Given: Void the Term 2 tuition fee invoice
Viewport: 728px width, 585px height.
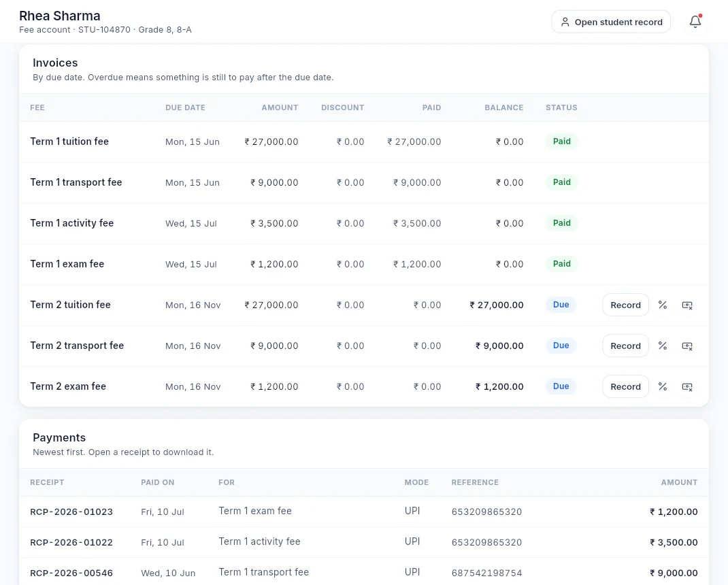Looking at the screenshot, I should 687,305.
